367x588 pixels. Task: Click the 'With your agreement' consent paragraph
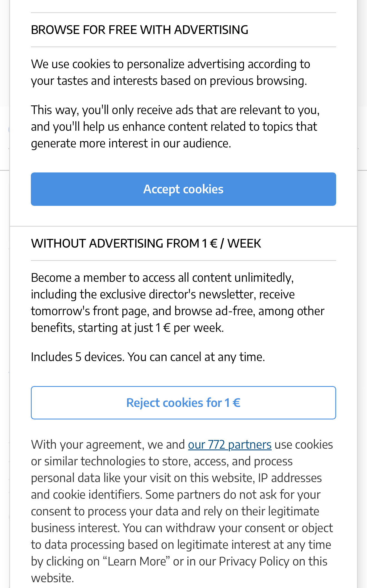182,511
